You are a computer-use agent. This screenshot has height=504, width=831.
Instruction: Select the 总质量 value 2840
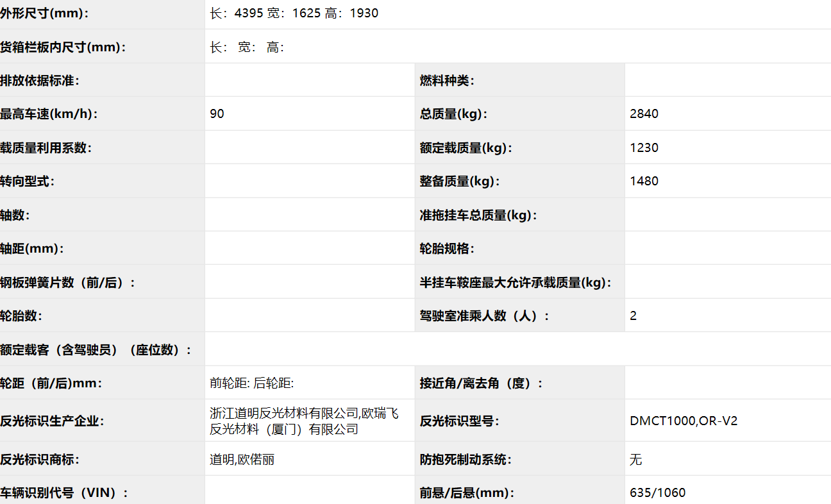click(x=644, y=114)
